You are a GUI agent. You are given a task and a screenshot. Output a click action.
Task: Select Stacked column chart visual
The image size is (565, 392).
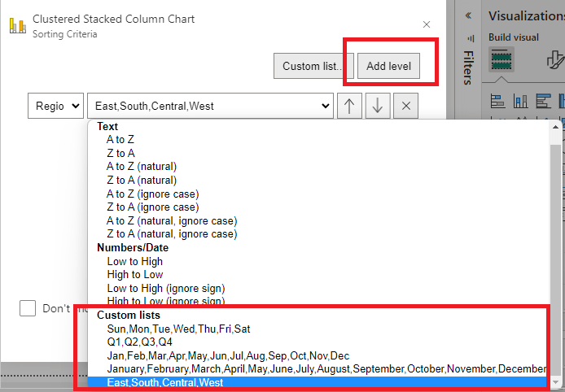tap(520, 101)
